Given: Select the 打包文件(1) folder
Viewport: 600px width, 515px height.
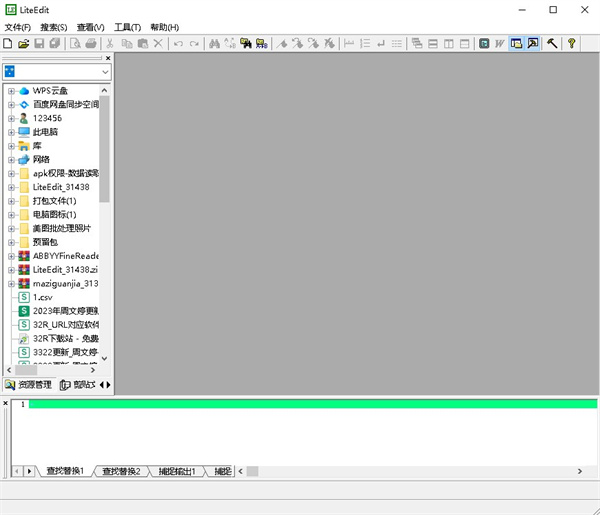Looking at the screenshot, I should pyautogui.click(x=54, y=201).
